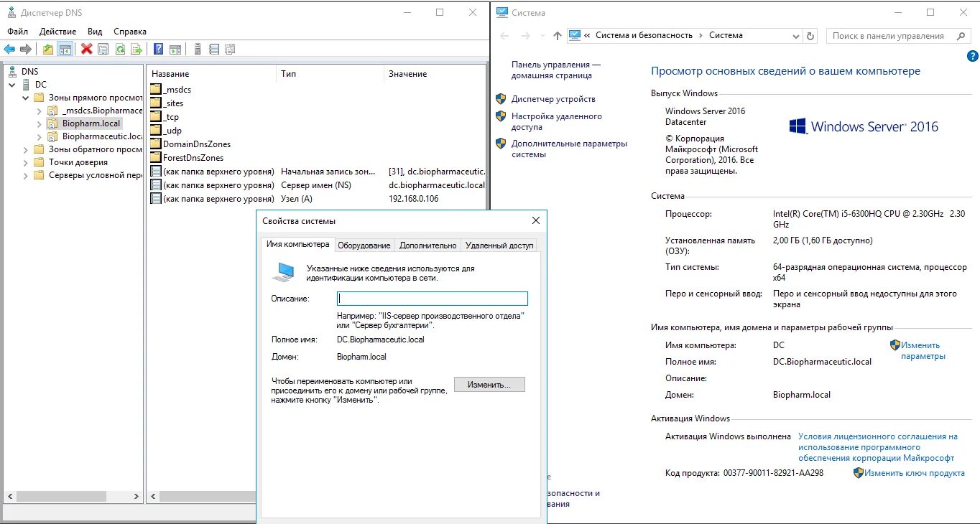
Task: Go to Панель управления домашняя страница
Action: tap(555, 70)
